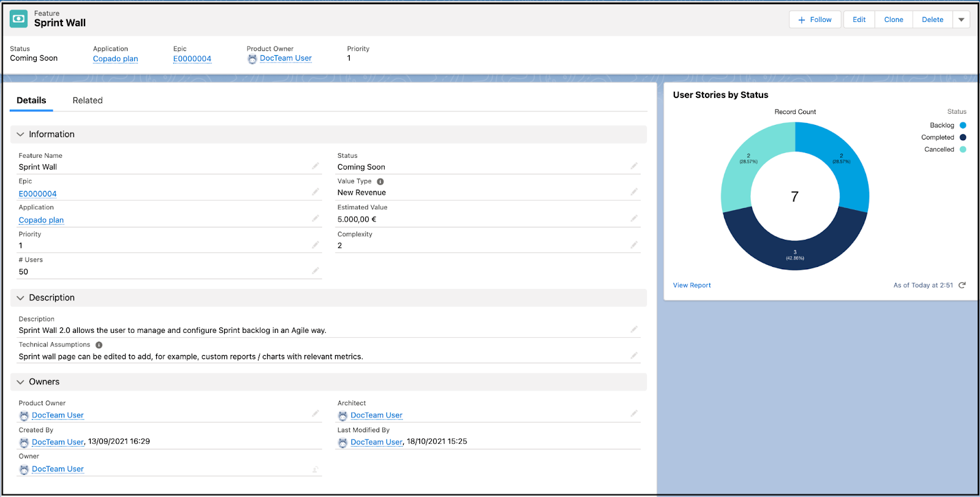
Task: Click the Feature icon beside Sprint Wall title
Action: click(x=19, y=19)
